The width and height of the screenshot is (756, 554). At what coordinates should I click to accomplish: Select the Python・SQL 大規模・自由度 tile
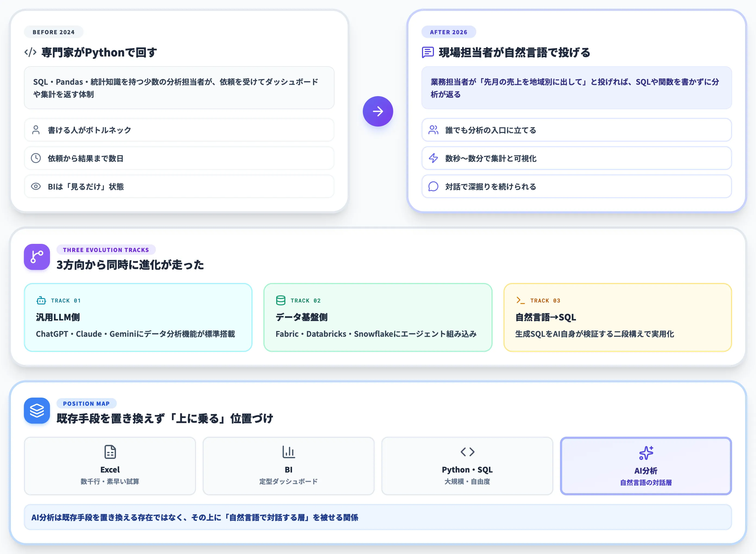tap(467, 466)
